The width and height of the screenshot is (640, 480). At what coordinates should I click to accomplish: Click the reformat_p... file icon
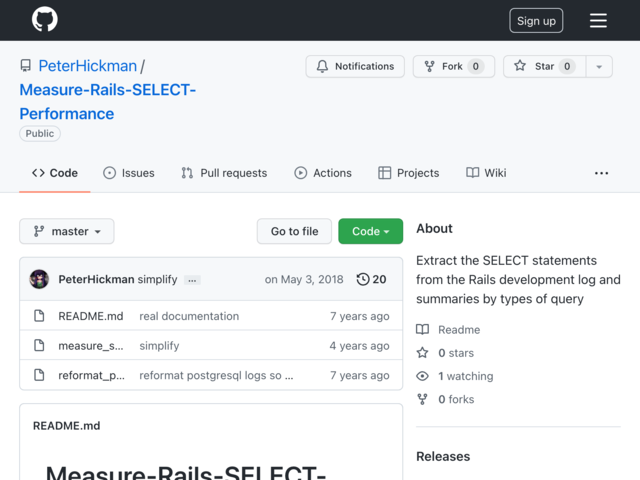39,375
